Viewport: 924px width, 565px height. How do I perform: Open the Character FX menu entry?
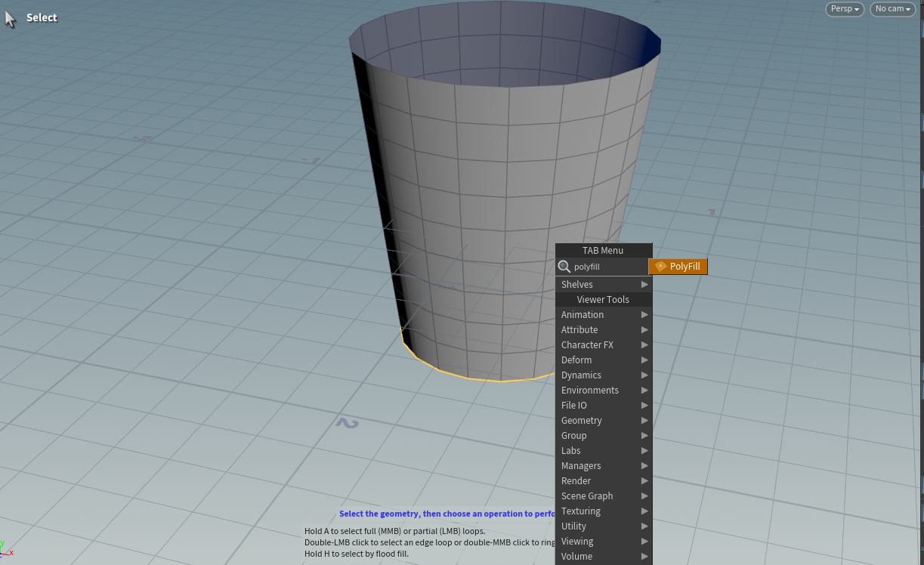point(603,344)
